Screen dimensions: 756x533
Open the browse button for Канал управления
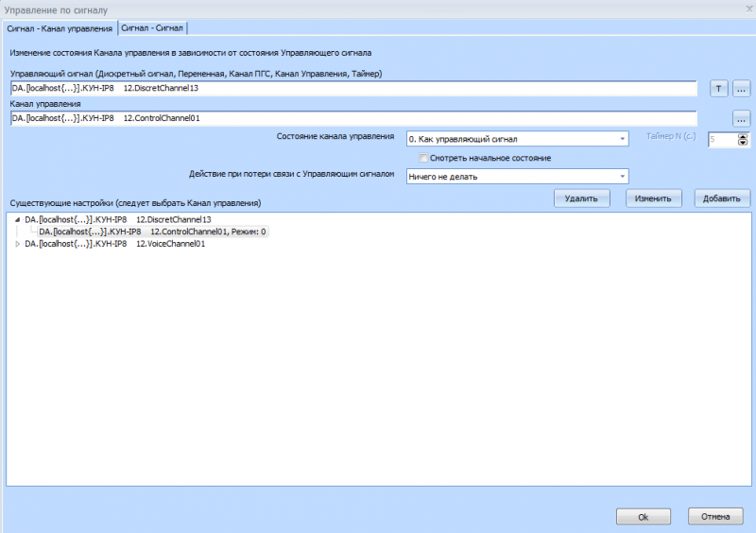[x=741, y=118]
